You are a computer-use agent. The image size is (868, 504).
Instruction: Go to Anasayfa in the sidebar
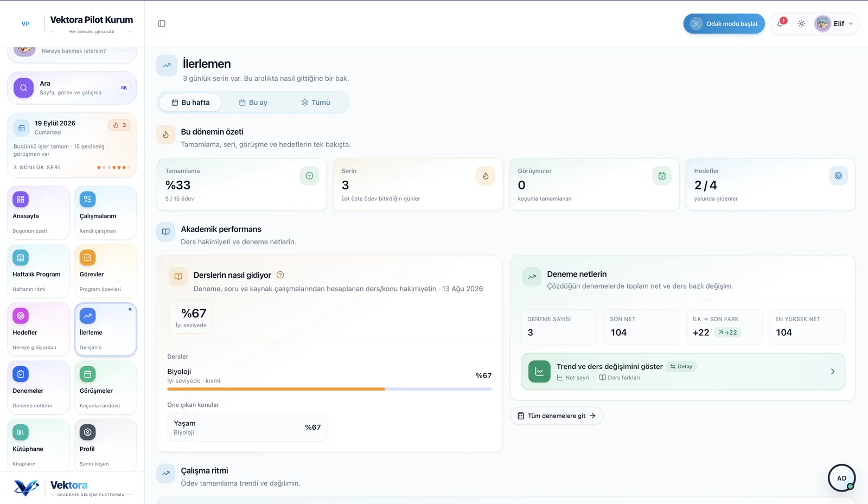(x=39, y=213)
